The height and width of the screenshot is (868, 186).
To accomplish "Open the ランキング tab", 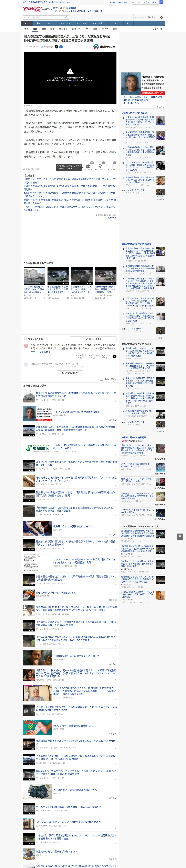I will [x=115, y=24].
